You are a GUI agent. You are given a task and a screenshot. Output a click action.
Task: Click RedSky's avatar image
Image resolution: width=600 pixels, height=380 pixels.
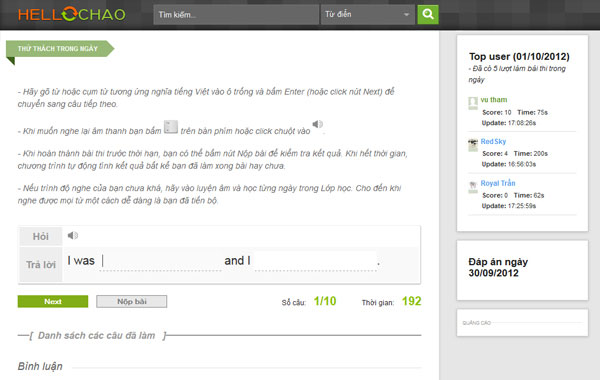(473, 145)
